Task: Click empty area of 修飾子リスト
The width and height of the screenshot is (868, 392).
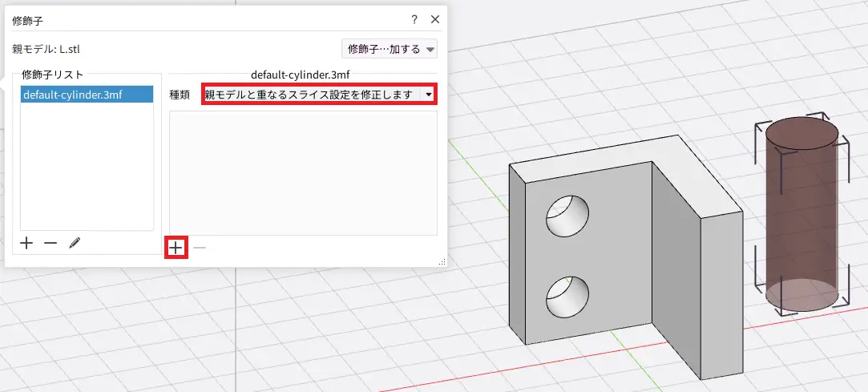Action: tap(87, 168)
